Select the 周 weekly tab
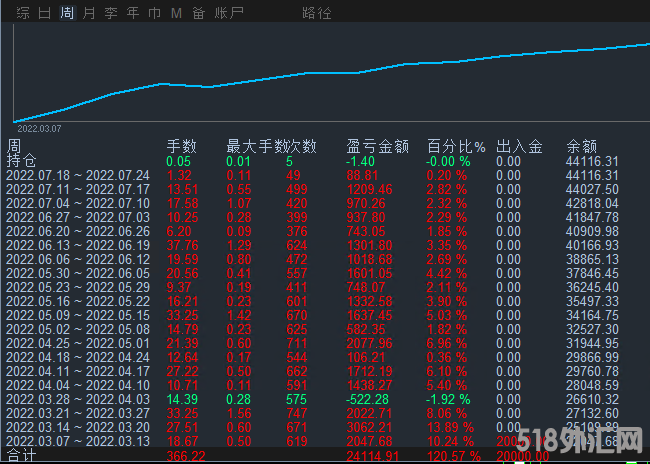 coord(67,13)
